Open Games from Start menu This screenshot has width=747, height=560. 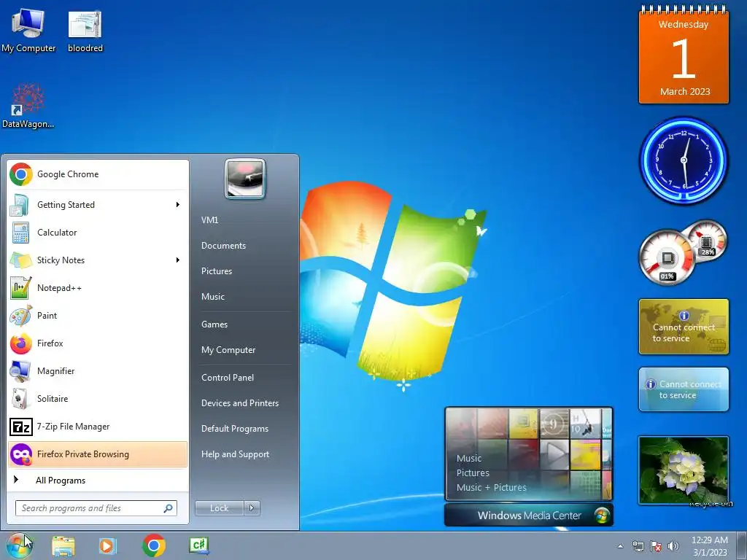214,324
